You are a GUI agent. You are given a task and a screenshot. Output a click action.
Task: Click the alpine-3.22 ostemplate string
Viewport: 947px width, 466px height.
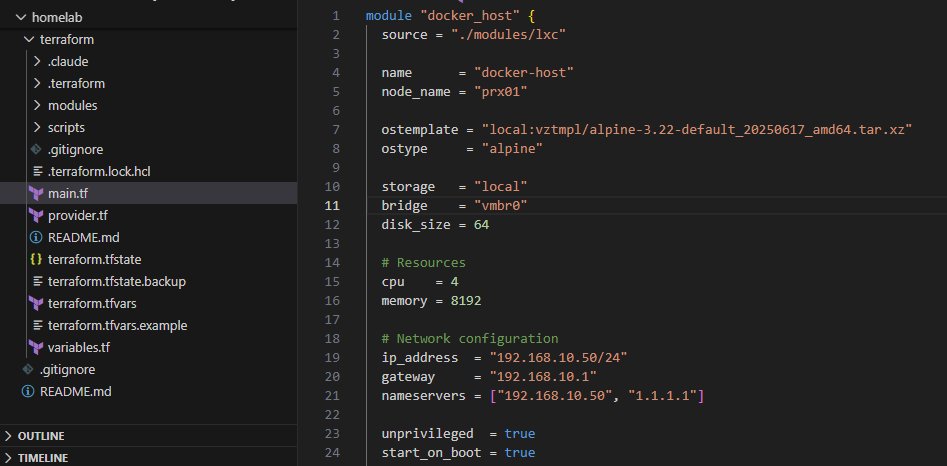tap(696, 129)
